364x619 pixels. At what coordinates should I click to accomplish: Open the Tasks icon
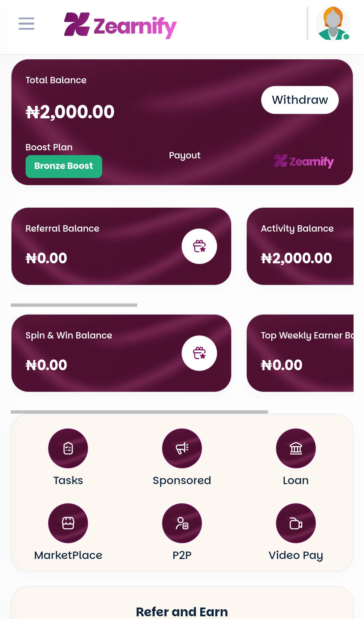coord(68,448)
